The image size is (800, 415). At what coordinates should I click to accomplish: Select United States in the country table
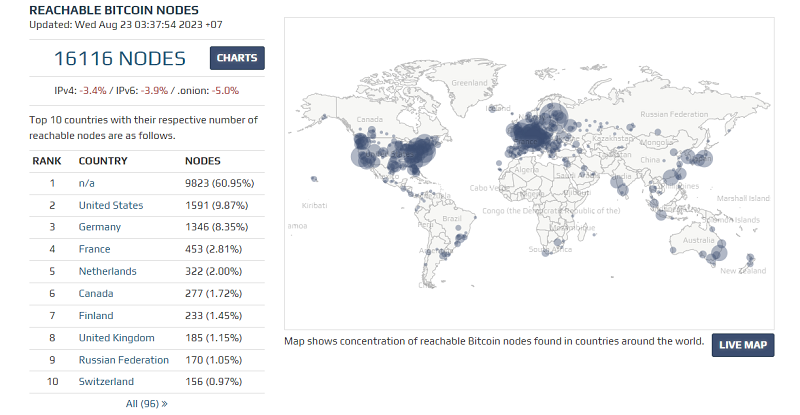[110, 205]
